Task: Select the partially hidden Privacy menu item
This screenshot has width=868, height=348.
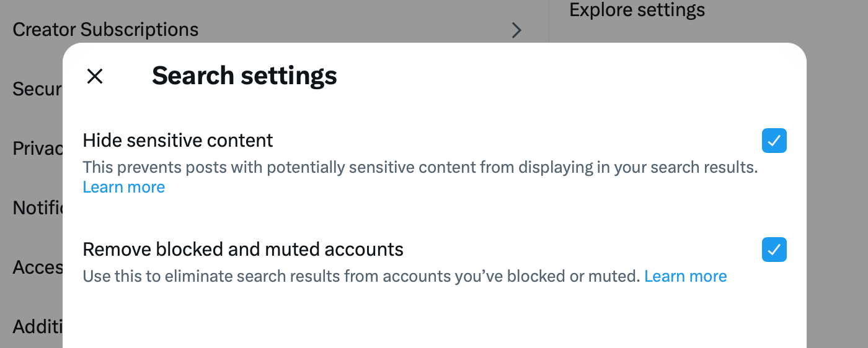Action: coord(37,149)
